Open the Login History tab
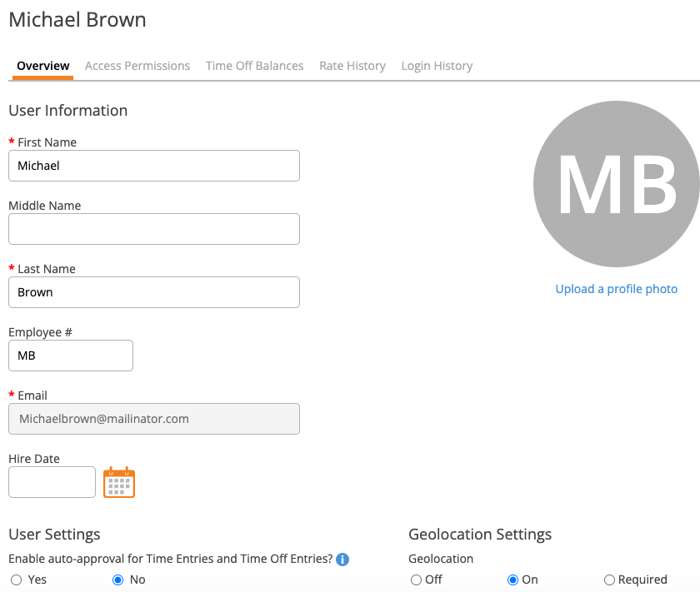 [437, 66]
